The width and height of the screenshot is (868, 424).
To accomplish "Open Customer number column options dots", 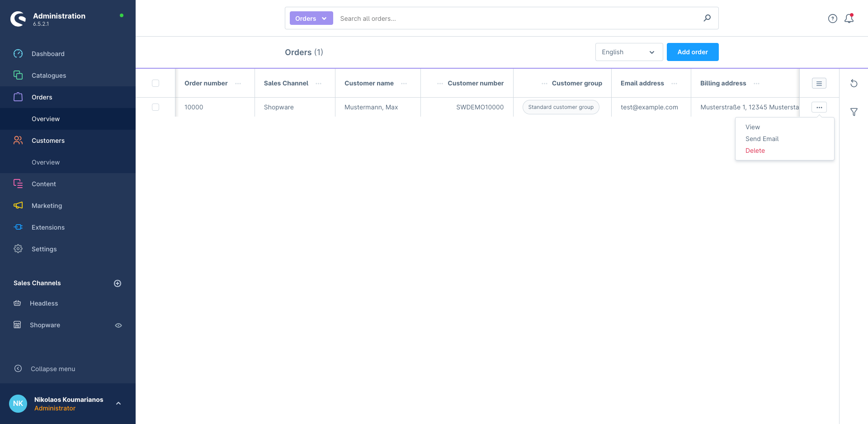I will pyautogui.click(x=440, y=84).
